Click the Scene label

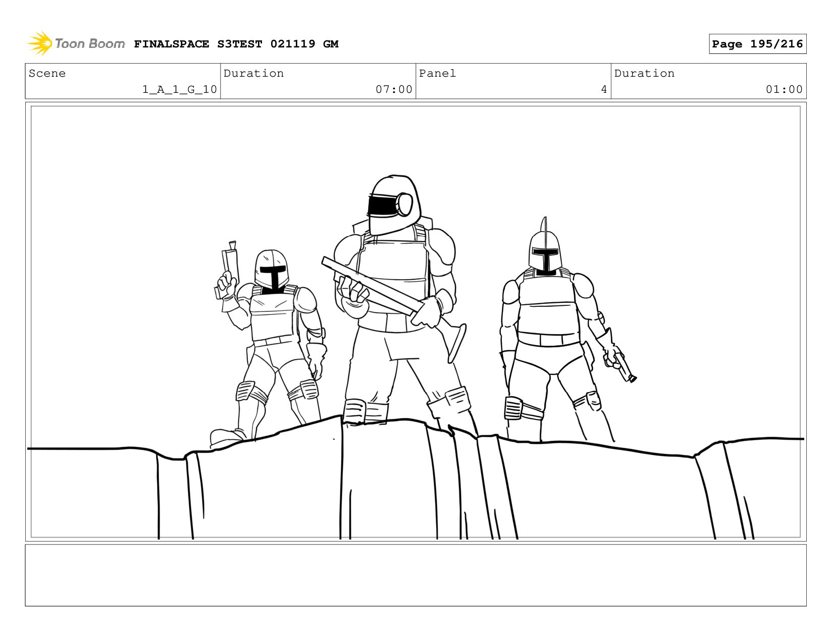(47, 73)
